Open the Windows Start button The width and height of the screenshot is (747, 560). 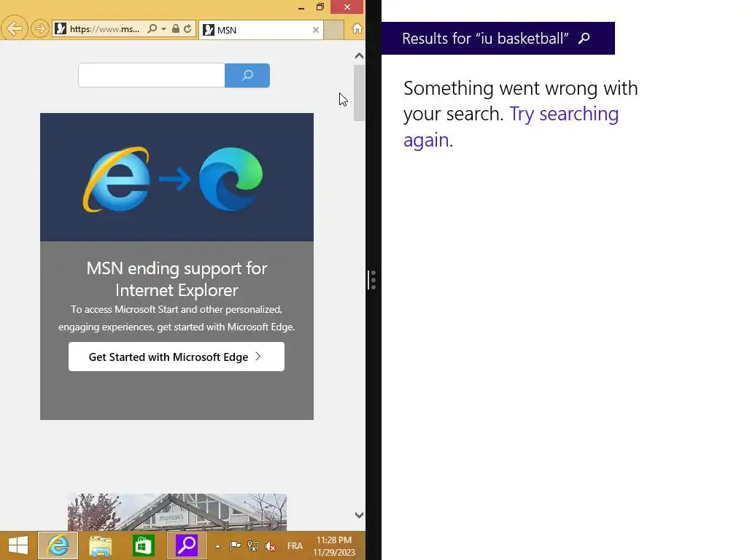click(x=18, y=545)
